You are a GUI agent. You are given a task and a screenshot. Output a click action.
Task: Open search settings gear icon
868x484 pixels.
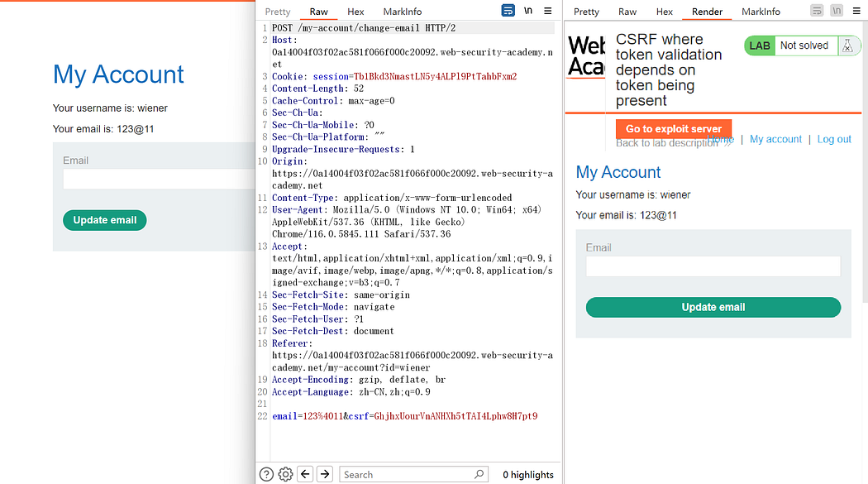[285, 474]
